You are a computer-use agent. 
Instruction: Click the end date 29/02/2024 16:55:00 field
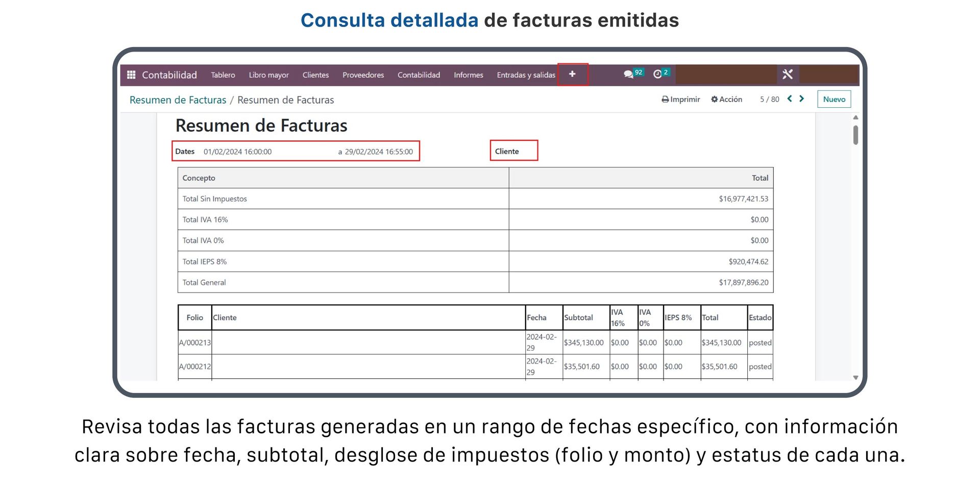click(x=379, y=152)
